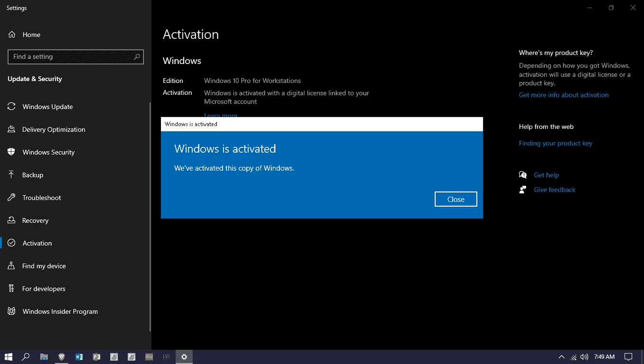
Task: Open the Windows Start menu
Action: [9, 357]
